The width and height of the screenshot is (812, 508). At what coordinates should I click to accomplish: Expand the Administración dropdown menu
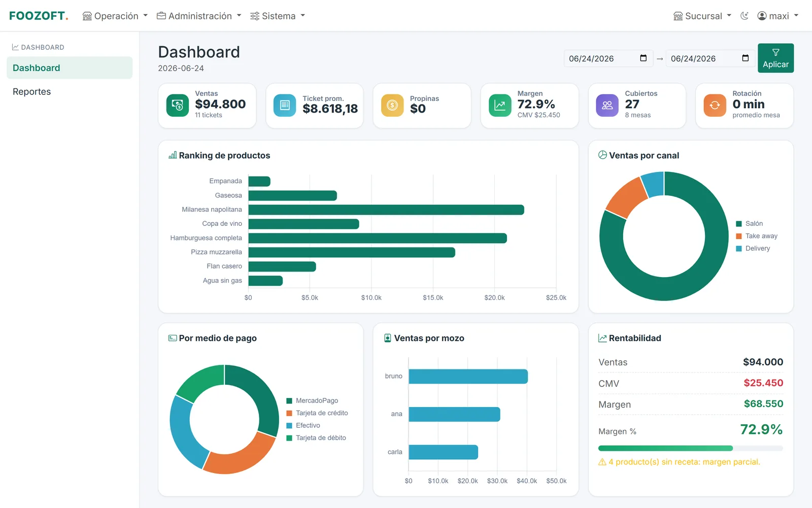coord(199,16)
